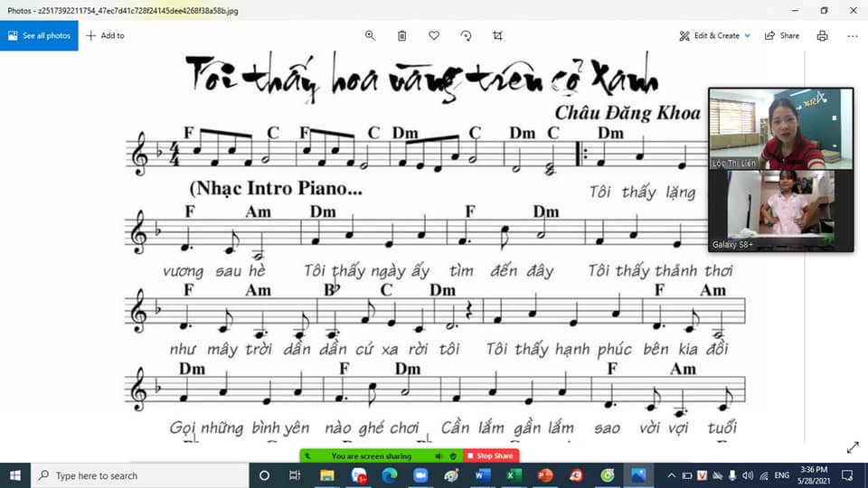Enter fullscreen with the diagonal arrows icon
The height and width of the screenshot is (488, 868).
click(x=853, y=447)
